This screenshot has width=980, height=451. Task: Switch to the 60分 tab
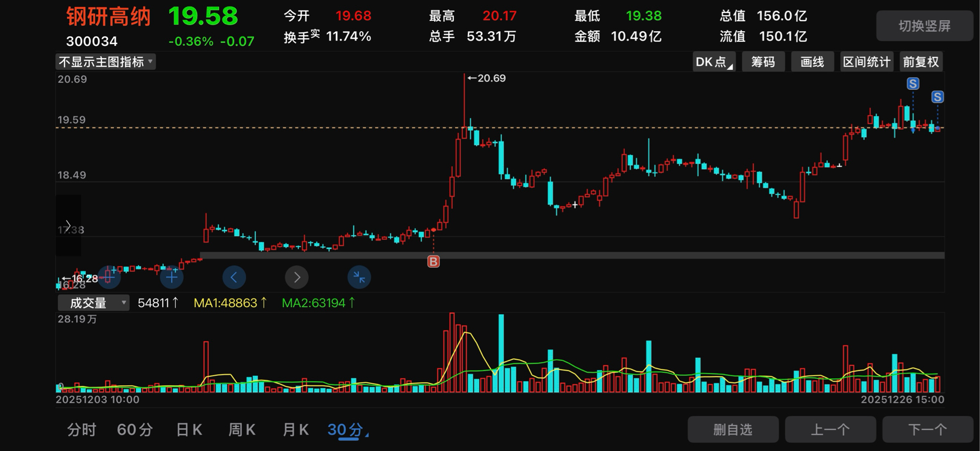pos(135,430)
